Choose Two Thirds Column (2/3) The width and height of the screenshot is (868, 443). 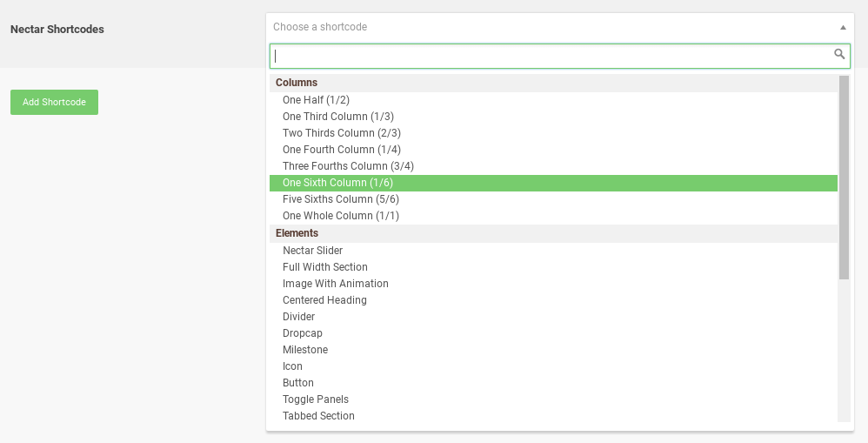[x=553, y=133]
